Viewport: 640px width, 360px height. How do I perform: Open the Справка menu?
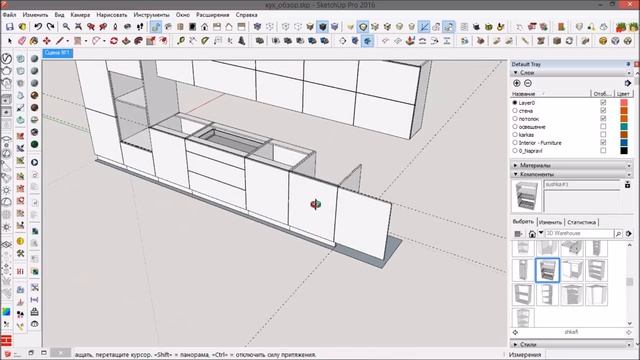point(247,15)
